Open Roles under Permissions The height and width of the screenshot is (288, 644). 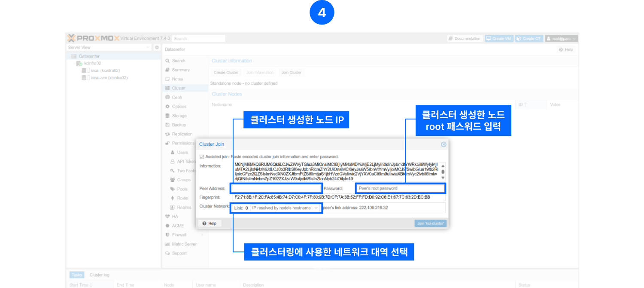tap(182, 198)
